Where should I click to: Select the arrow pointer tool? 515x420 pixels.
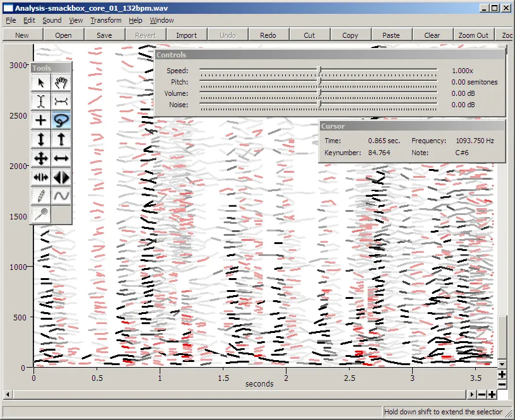41,83
